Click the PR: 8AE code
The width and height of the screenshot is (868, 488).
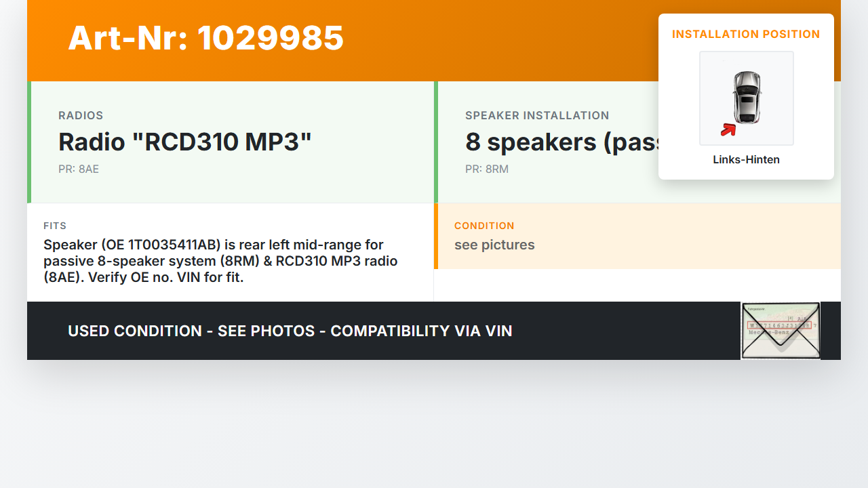[79, 169]
